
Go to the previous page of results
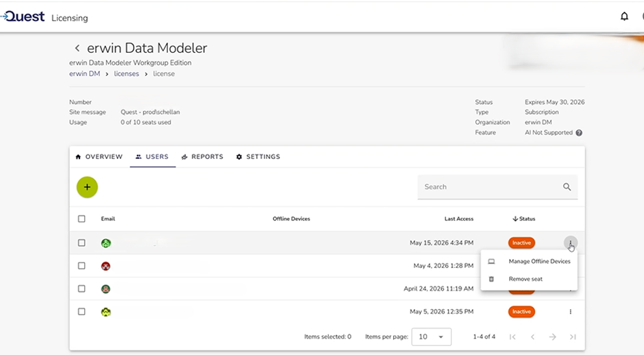pyautogui.click(x=533, y=337)
